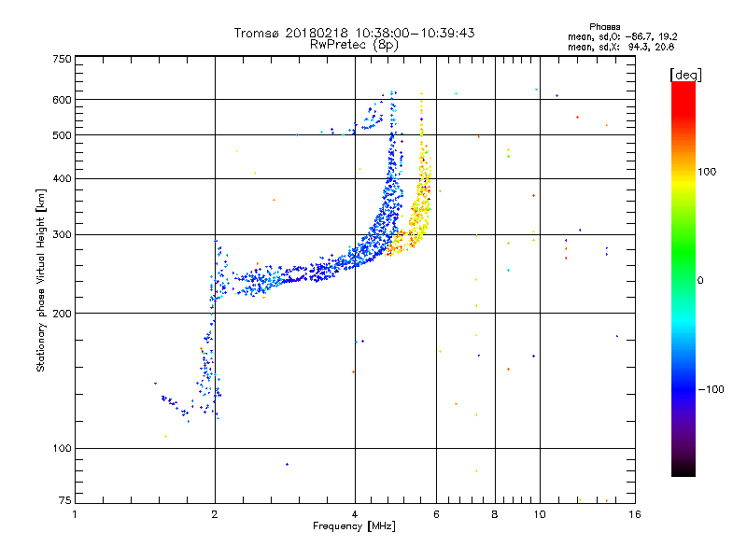This screenshot has height=560, width=747.
Task: Click the x-axis tick '16'
Action: point(635,514)
